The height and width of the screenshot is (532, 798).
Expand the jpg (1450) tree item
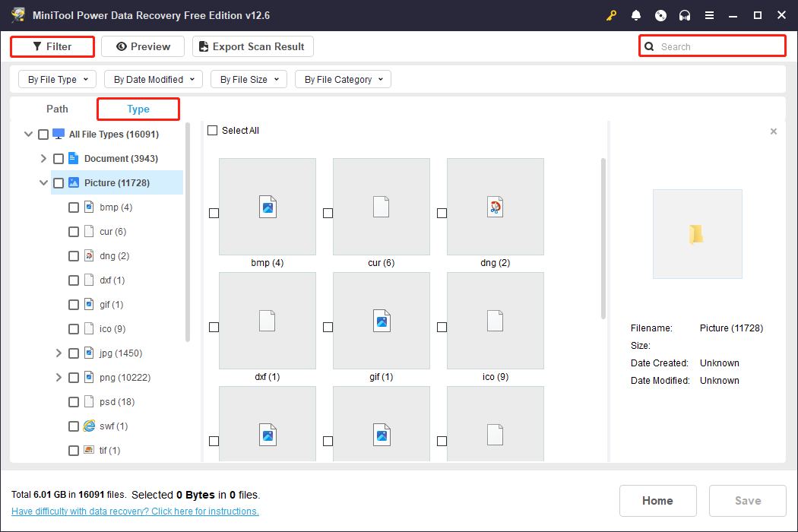(x=59, y=353)
